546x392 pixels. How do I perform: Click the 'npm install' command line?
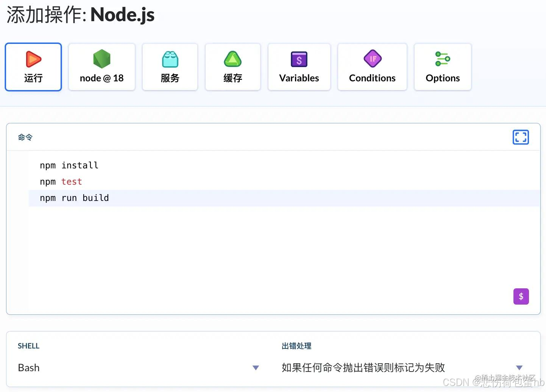[x=69, y=165]
